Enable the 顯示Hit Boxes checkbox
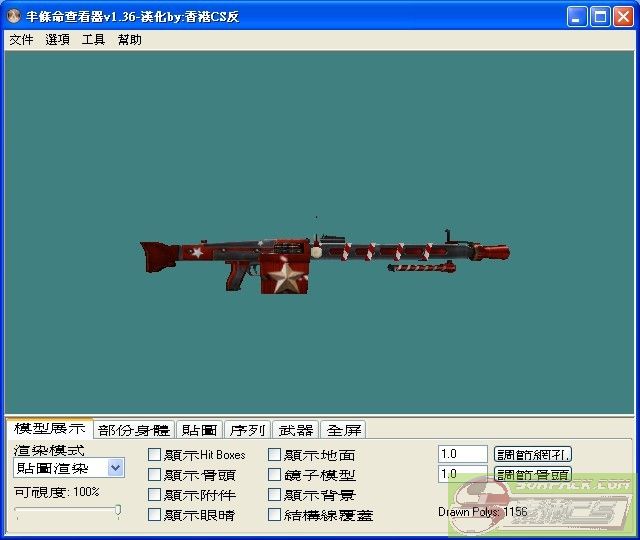640x540 pixels. click(155, 455)
